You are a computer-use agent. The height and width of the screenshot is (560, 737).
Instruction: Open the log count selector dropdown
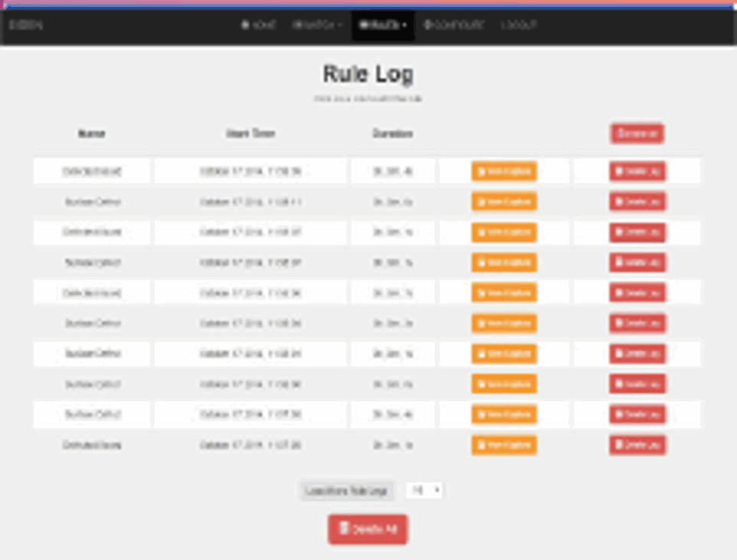[424, 490]
